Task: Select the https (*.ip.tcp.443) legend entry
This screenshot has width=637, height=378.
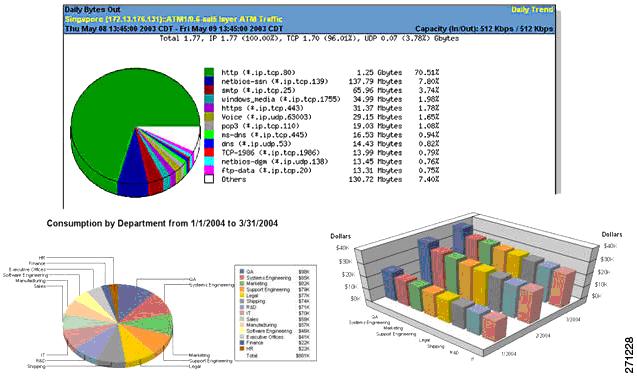Action: point(262,108)
